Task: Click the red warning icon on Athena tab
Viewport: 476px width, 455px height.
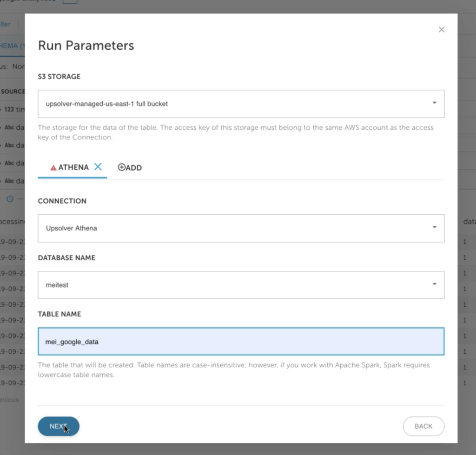Action: 53,168
